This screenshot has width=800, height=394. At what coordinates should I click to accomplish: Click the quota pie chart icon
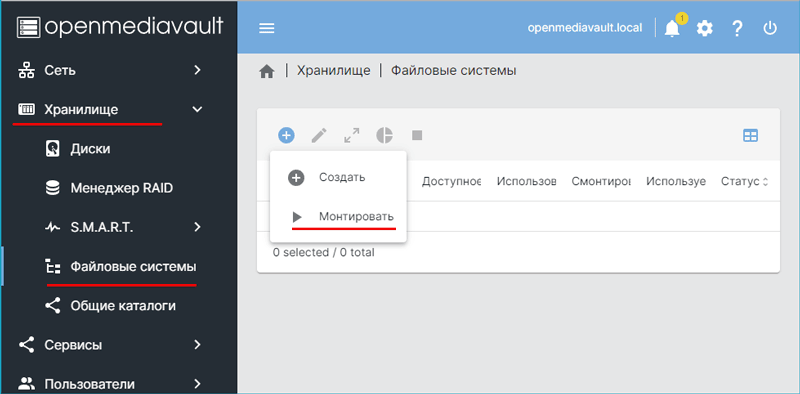click(x=385, y=135)
